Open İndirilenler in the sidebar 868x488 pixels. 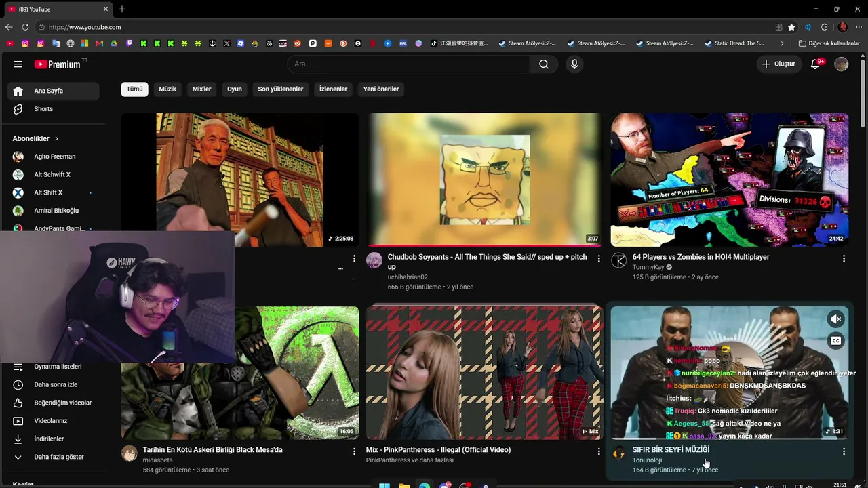[x=54, y=439]
